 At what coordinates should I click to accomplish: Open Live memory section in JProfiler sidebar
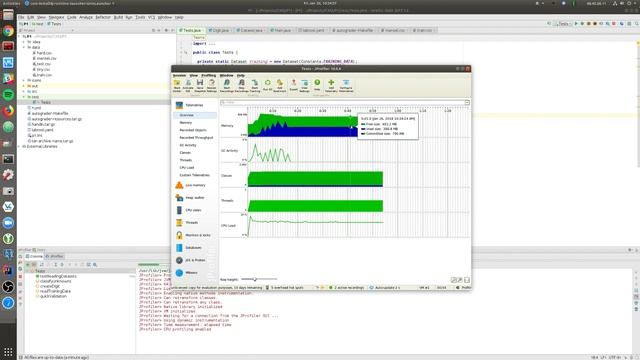[195, 185]
